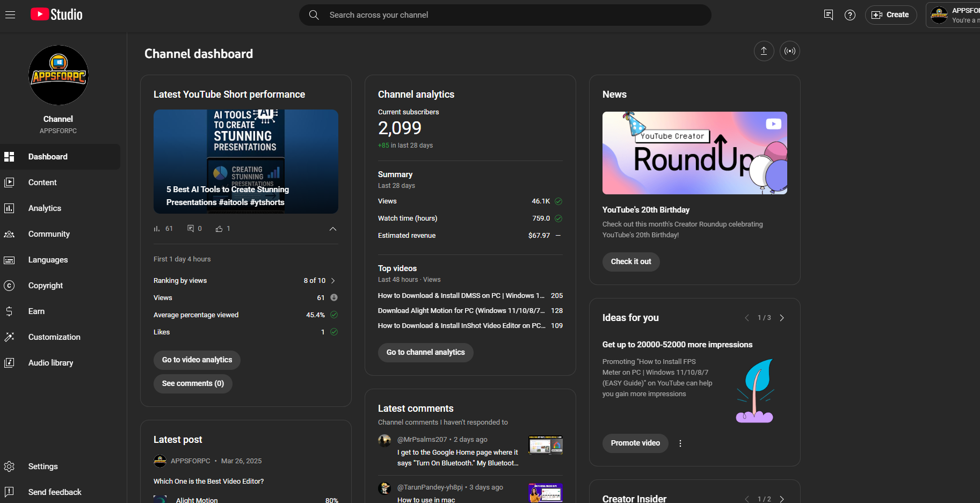This screenshot has width=980, height=503.
Task: Click the Create button
Action: pyautogui.click(x=891, y=15)
